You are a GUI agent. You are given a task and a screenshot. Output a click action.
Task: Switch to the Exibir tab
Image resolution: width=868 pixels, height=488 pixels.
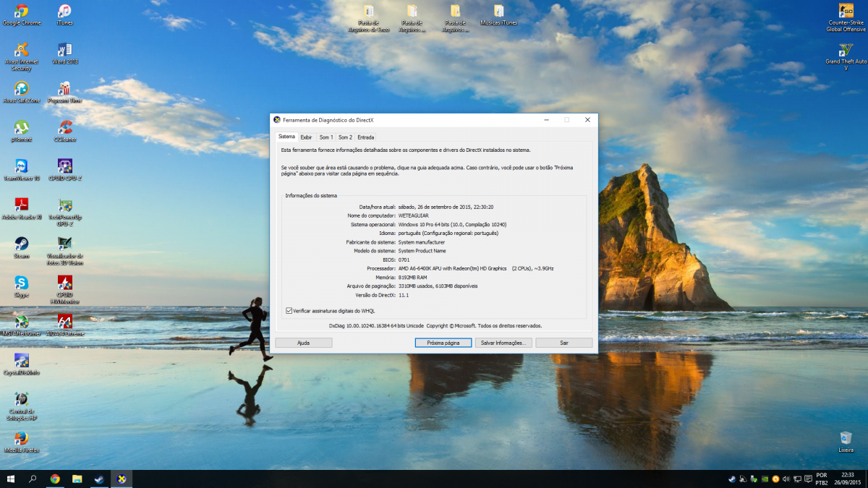pos(306,137)
